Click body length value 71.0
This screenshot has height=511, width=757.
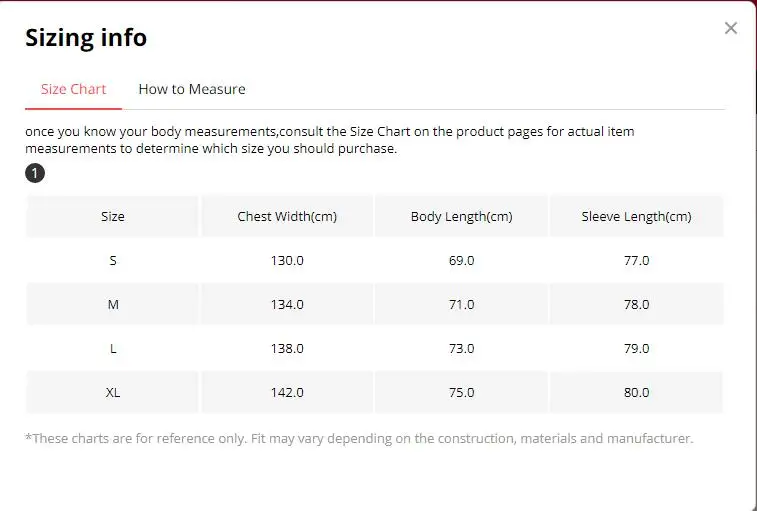462,305
